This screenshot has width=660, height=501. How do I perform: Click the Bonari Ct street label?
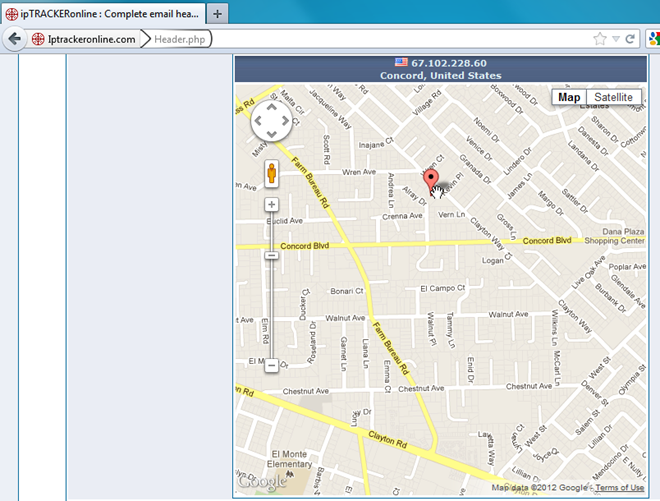coord(347,291)
